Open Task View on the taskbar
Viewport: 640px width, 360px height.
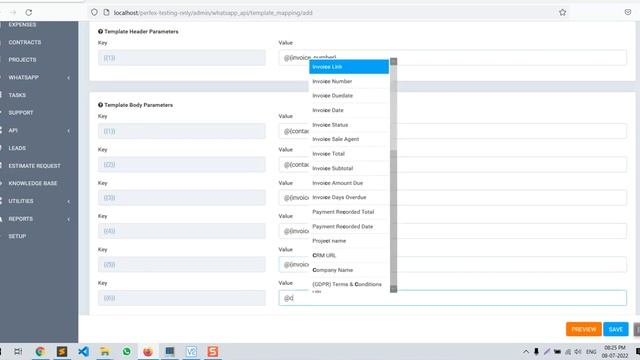pyautogui.click(x=18, y=351)
